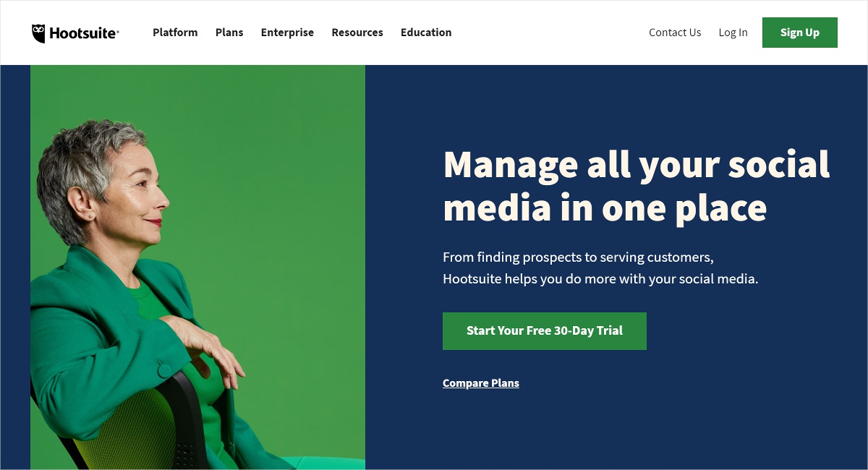Click headline line 'media in one place'

pos(605,208)
